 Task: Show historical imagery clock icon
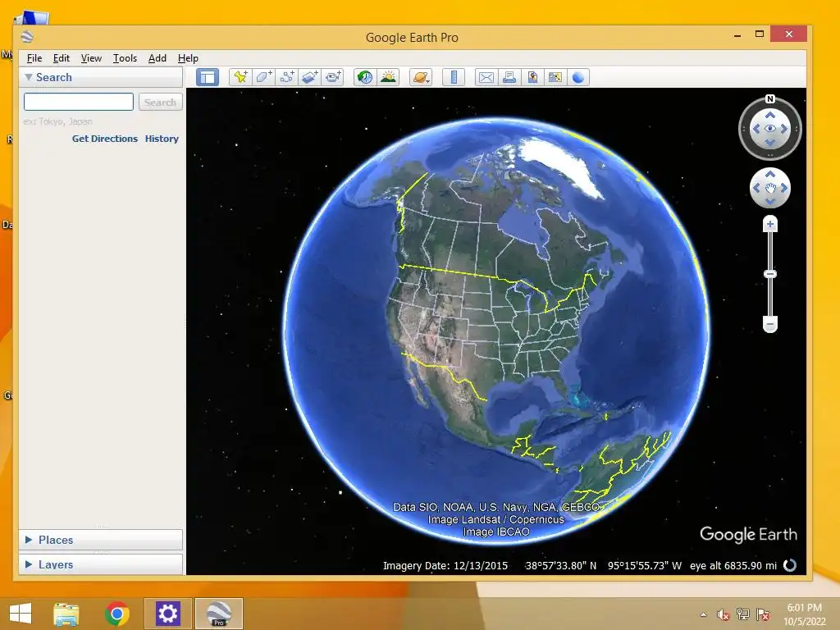tap(365, 77)
